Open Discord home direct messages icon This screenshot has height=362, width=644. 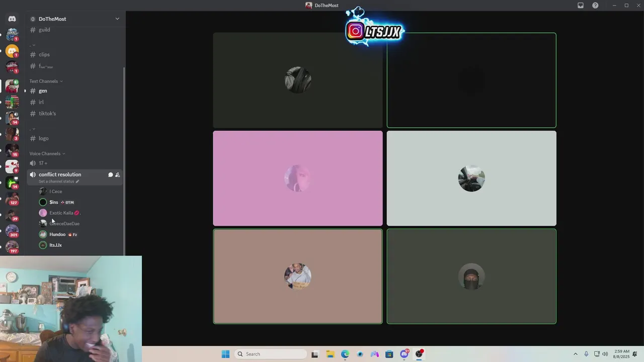[x=12, y=19]
